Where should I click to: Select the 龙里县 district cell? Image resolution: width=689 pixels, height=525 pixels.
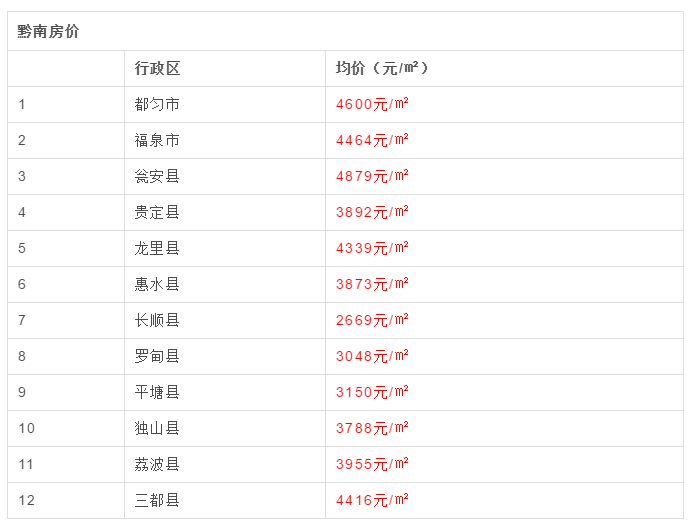tap(157, 248)
